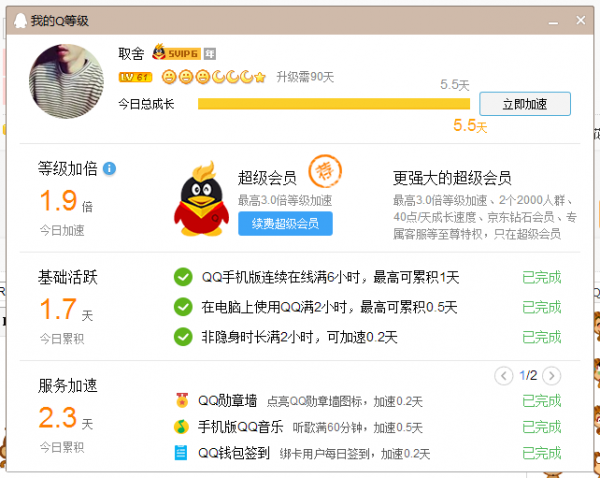
Task: Minimize the 我的Q等级 window
Action: 553,21
